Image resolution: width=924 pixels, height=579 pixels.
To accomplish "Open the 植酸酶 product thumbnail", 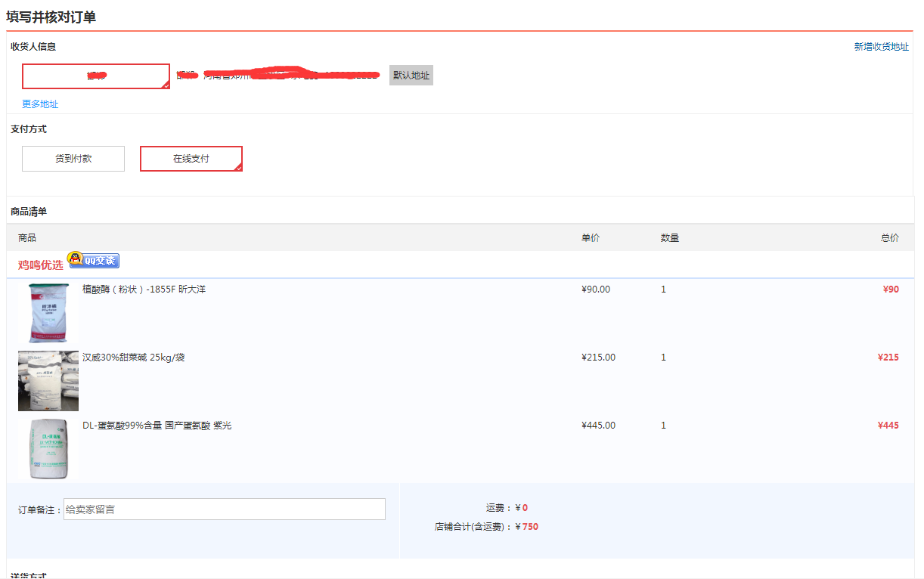I will click(x=48, y=313).
